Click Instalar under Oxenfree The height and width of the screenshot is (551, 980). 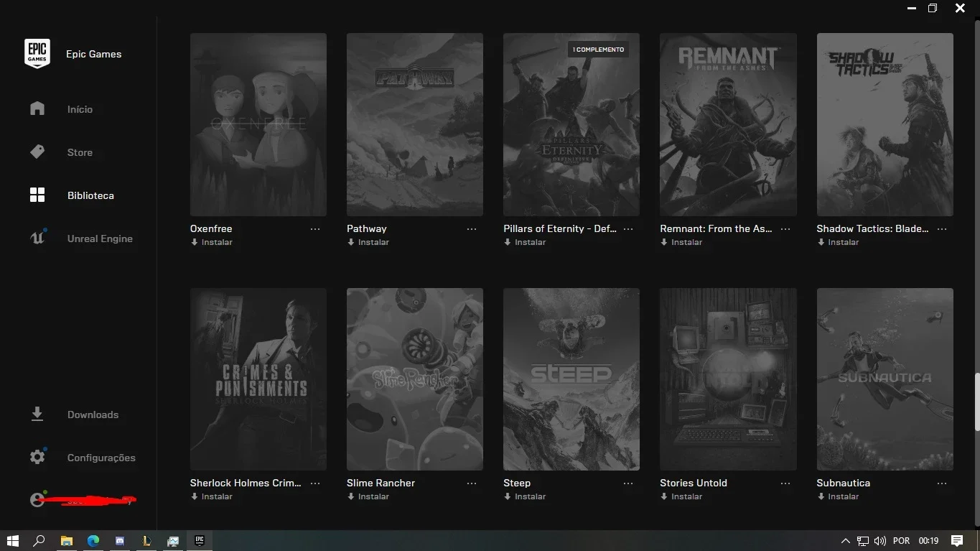pos(212,242)
